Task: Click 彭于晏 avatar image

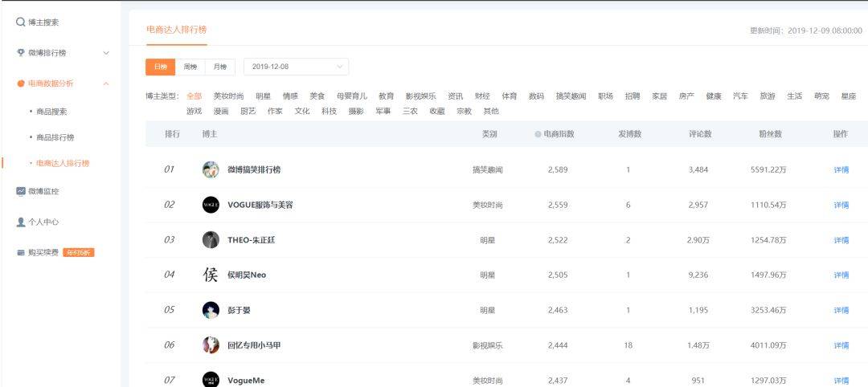Action: 211,310
